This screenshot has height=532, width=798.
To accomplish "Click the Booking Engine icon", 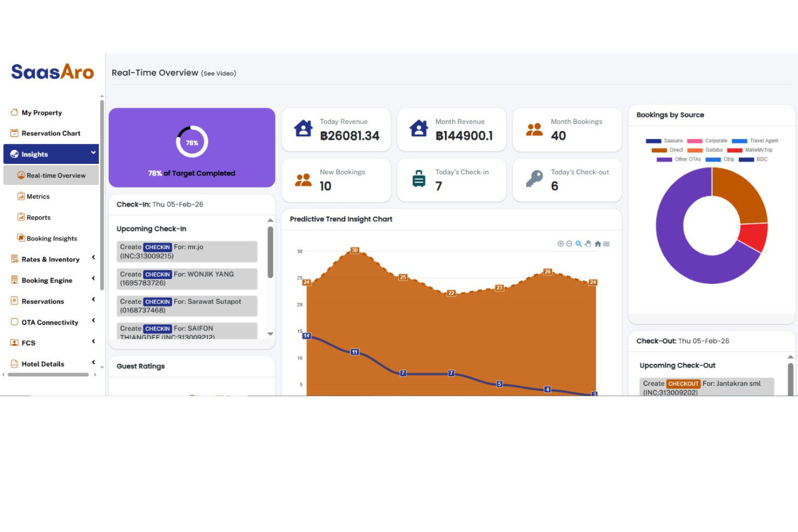I will point(15,280).
